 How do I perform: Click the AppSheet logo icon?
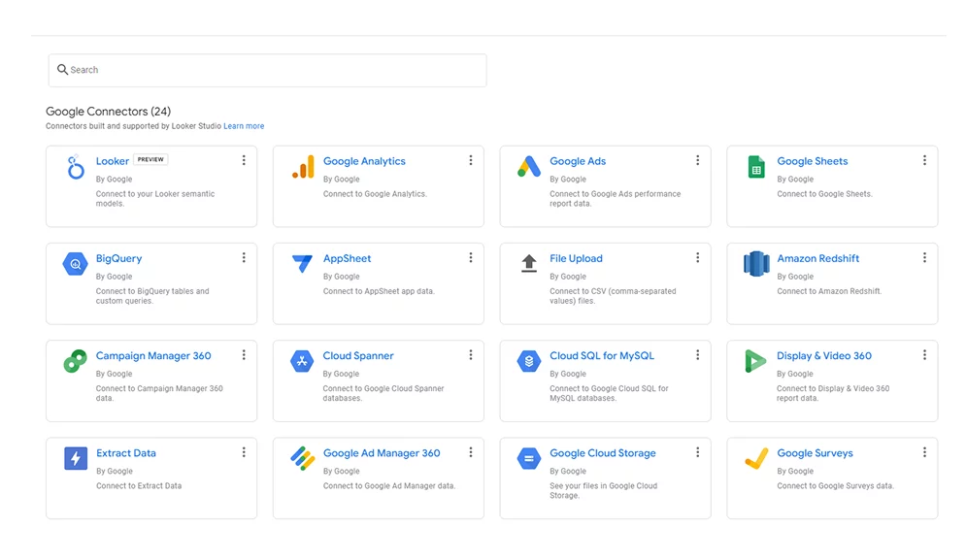302,264
